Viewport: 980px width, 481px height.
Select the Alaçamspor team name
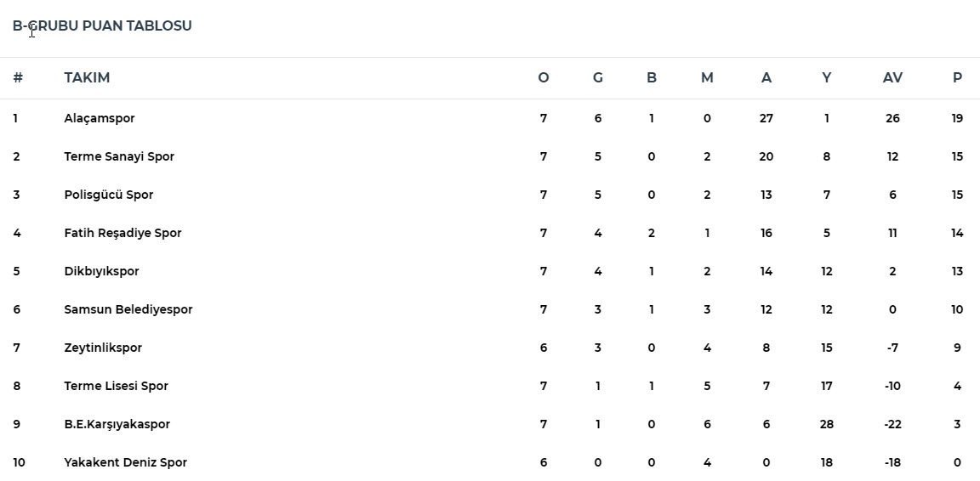click(100, 119)
